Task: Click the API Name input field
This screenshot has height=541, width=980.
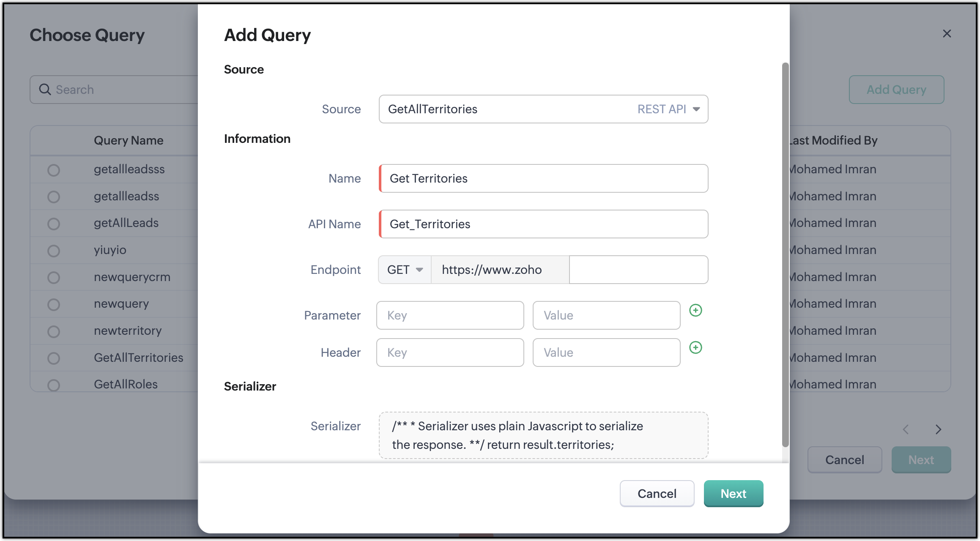Action: click(543, 224)
